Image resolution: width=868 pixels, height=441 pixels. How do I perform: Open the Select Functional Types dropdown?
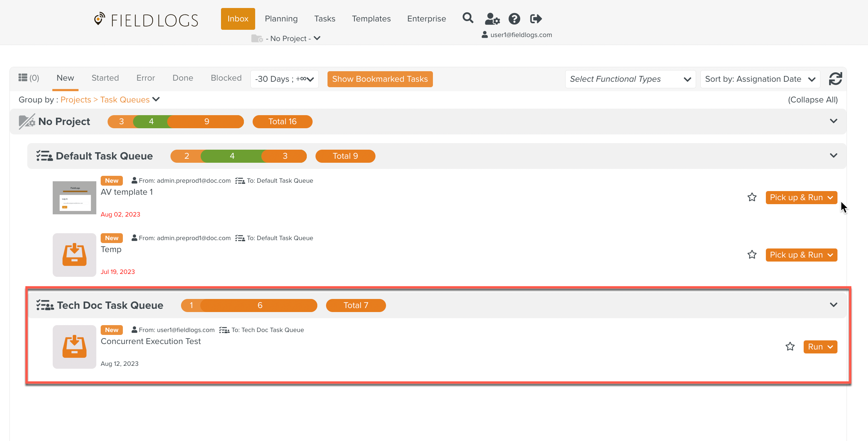tap(630, 79)
